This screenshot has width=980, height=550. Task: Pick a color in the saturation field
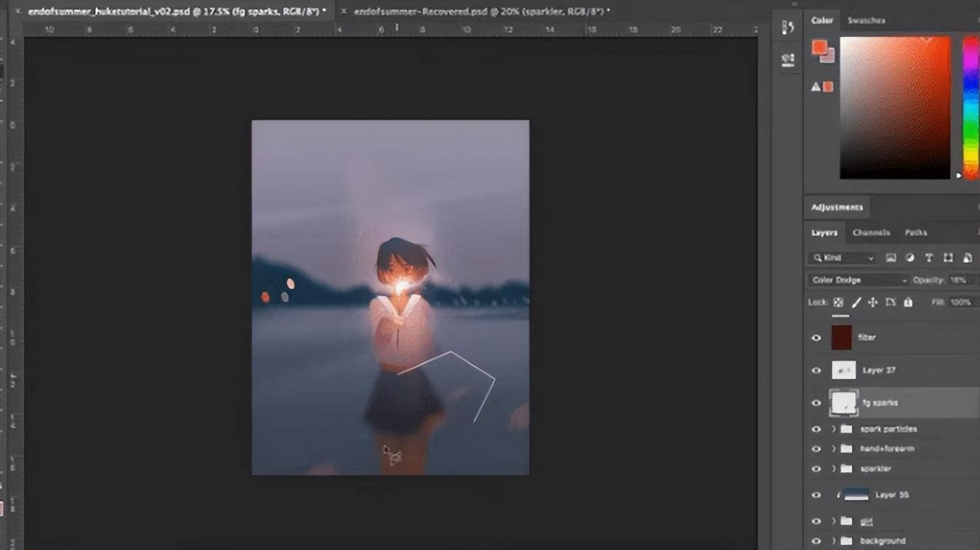pyautogui.click(x=895, y=108)
